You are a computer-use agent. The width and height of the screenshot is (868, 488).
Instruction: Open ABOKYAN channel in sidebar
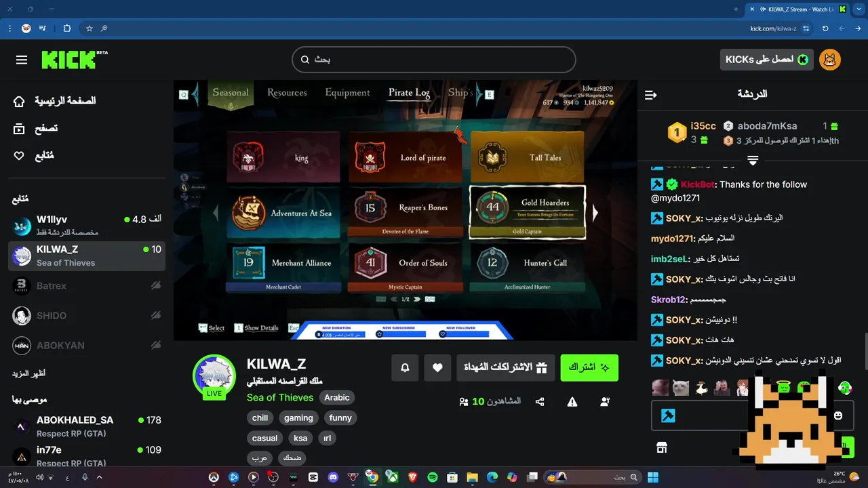87,346
